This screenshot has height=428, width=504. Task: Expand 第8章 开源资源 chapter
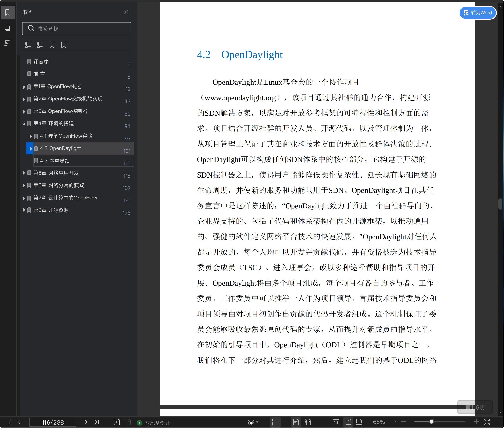[x=24, y=210]
